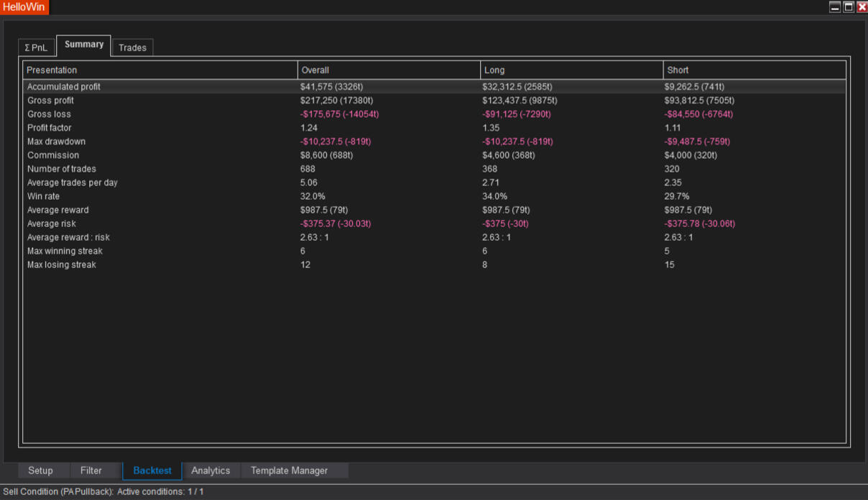Select the Win rate row
Viewport: 868px width, 500px height.
tap(43, 196)
